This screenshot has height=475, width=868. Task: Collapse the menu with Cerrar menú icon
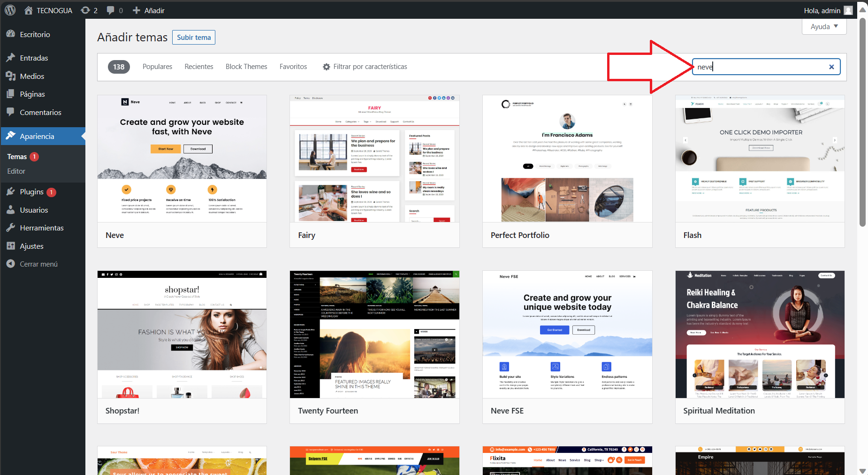[10, 264]
